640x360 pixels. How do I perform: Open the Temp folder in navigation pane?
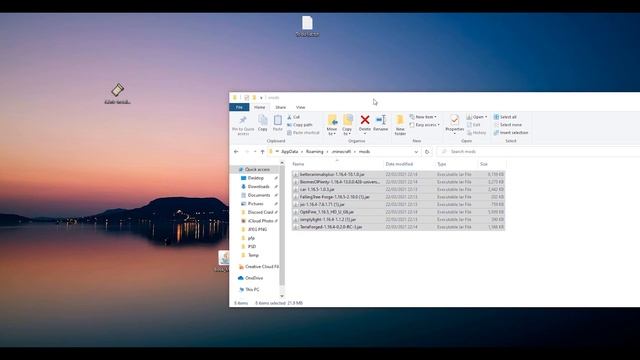(x=253, y=255)
